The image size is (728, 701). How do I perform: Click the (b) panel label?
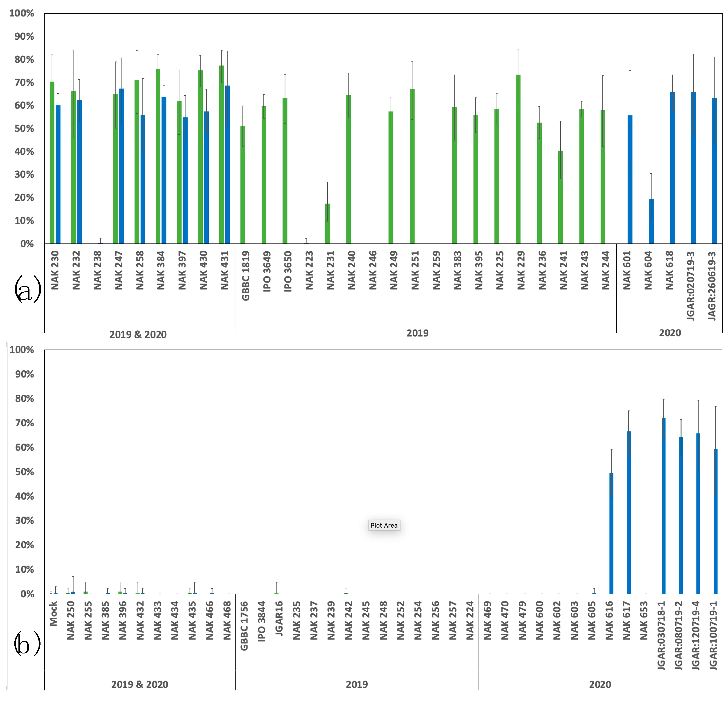click(27, 644)
